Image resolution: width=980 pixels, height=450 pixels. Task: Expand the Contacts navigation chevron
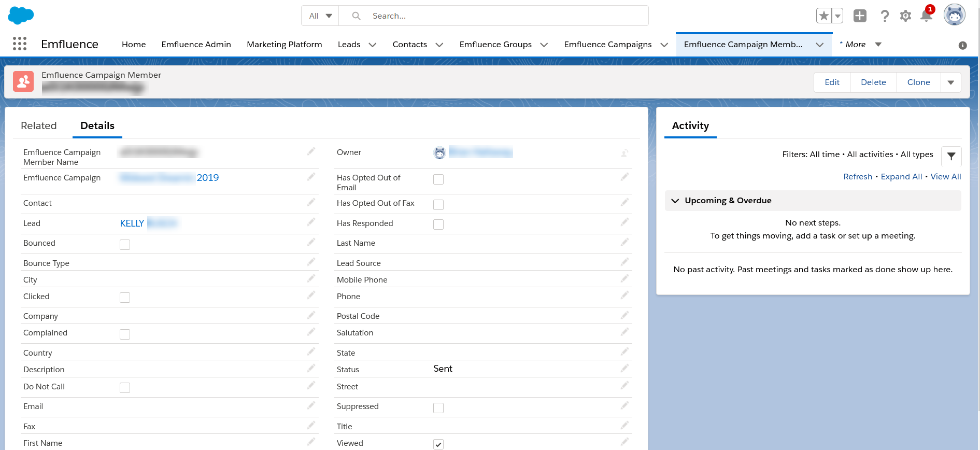(439, 45)
